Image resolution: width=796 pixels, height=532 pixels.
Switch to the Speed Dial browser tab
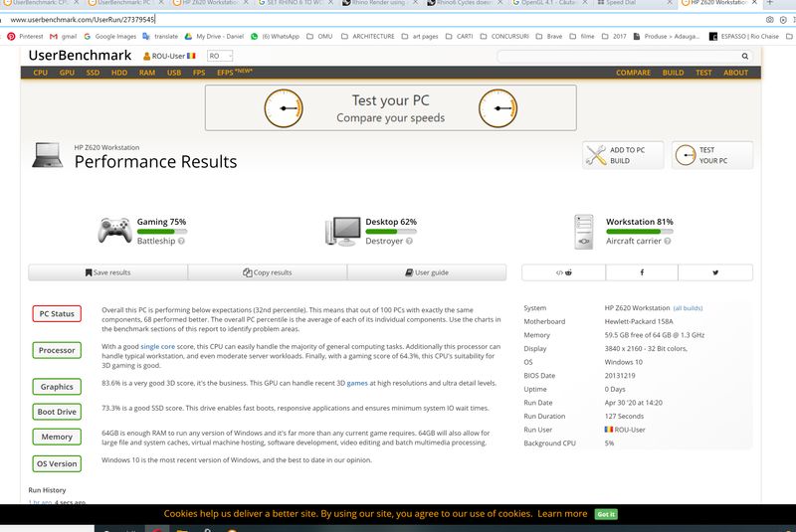click(637, 4)
